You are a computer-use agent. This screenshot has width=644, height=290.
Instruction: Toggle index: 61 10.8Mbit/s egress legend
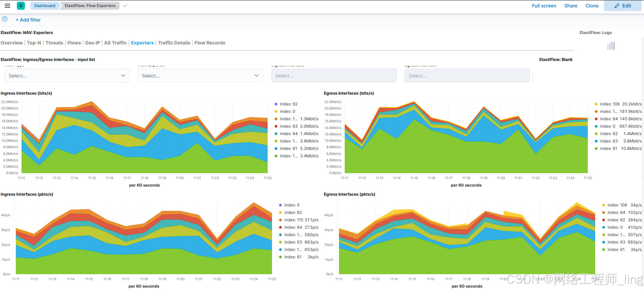618,149
